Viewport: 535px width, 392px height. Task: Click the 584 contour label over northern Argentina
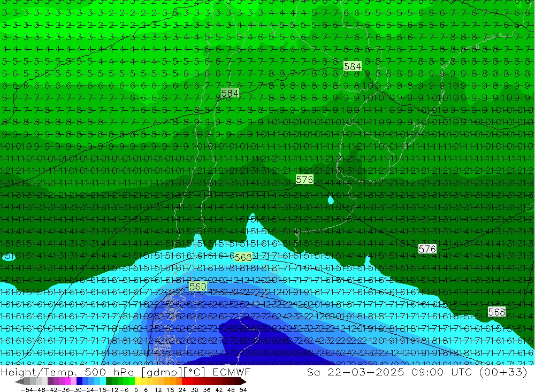(x=230, y=93)
